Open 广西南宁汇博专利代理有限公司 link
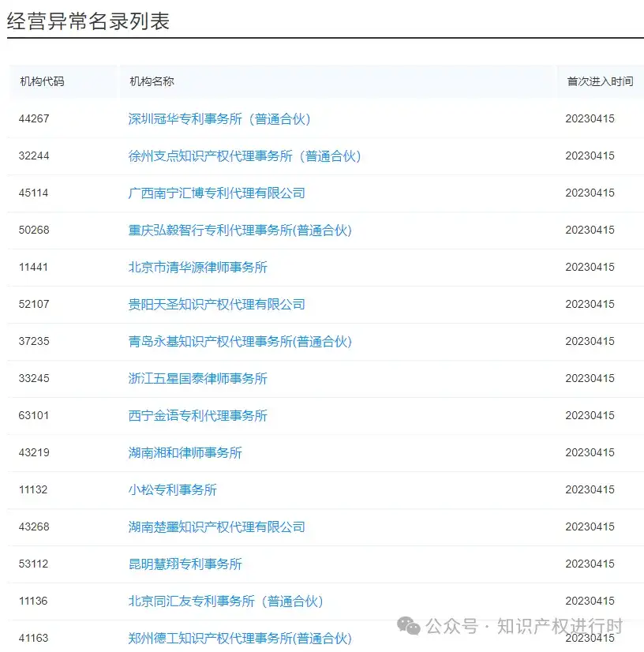The width and height of the screenshot is (644, 652). tap(216, 193)
